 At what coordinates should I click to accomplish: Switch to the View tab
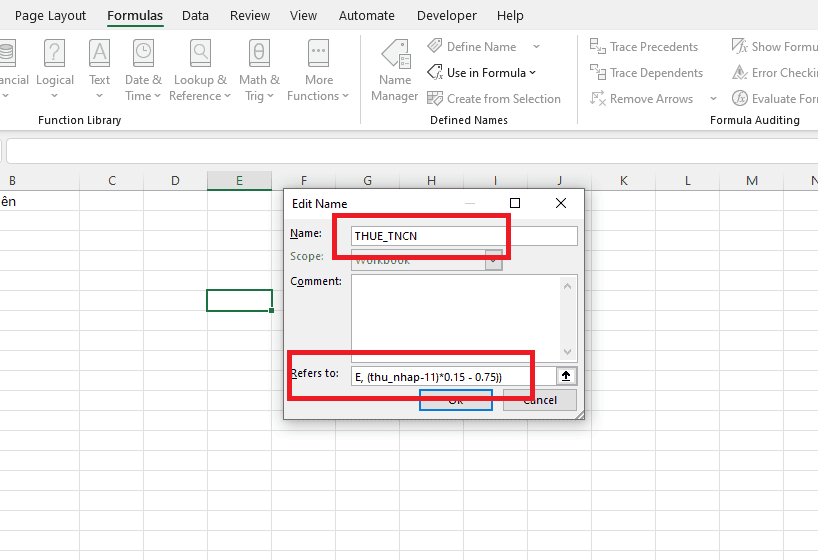point(303,16)
